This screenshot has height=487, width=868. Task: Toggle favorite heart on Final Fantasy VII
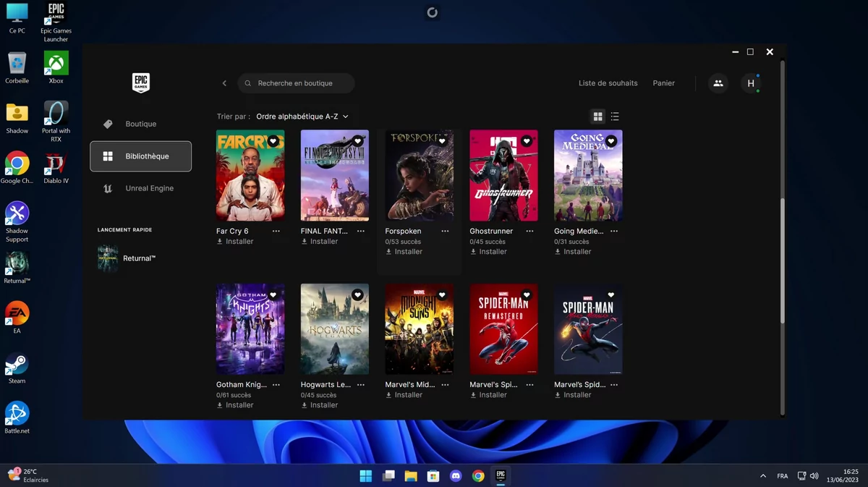coord(357,141)
